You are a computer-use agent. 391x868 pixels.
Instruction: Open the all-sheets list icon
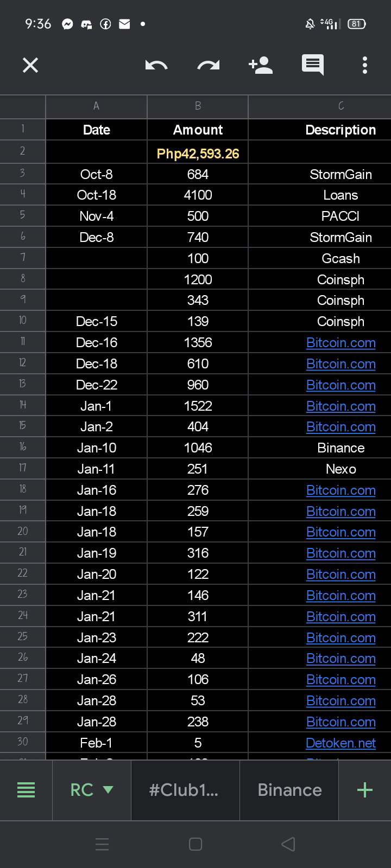click(x=26, y=790)
